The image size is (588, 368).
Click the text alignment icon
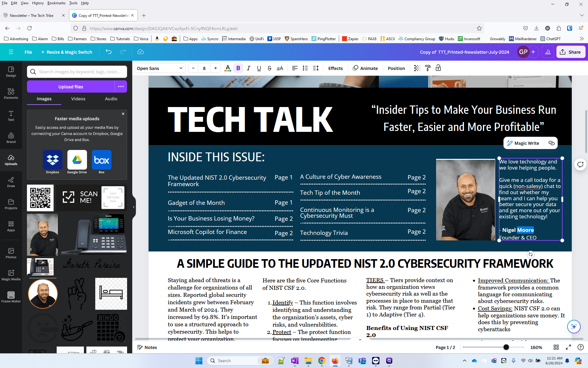(295, 68)
